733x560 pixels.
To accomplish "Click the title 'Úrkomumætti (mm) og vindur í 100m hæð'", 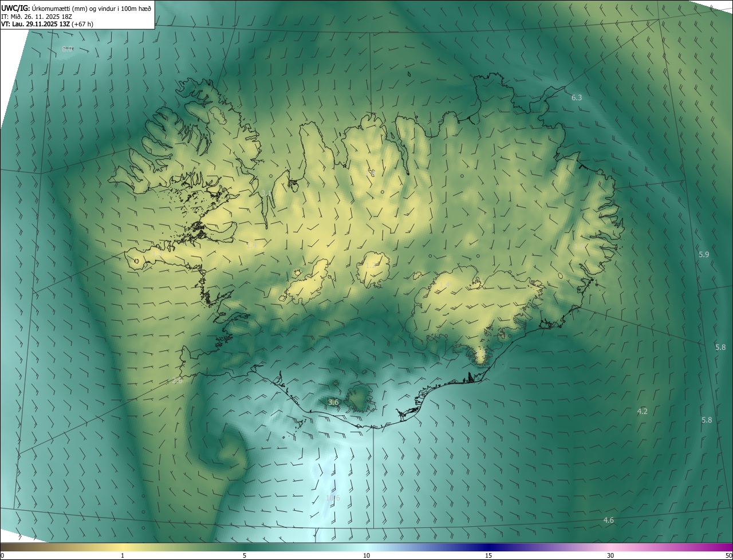I will (91, 7).
